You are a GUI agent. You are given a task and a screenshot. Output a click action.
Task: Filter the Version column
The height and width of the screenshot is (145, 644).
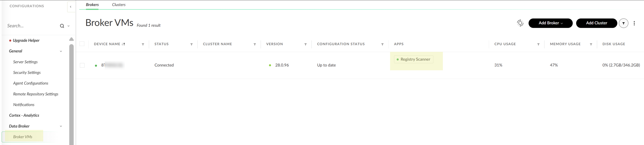click(x=306, y=44)
